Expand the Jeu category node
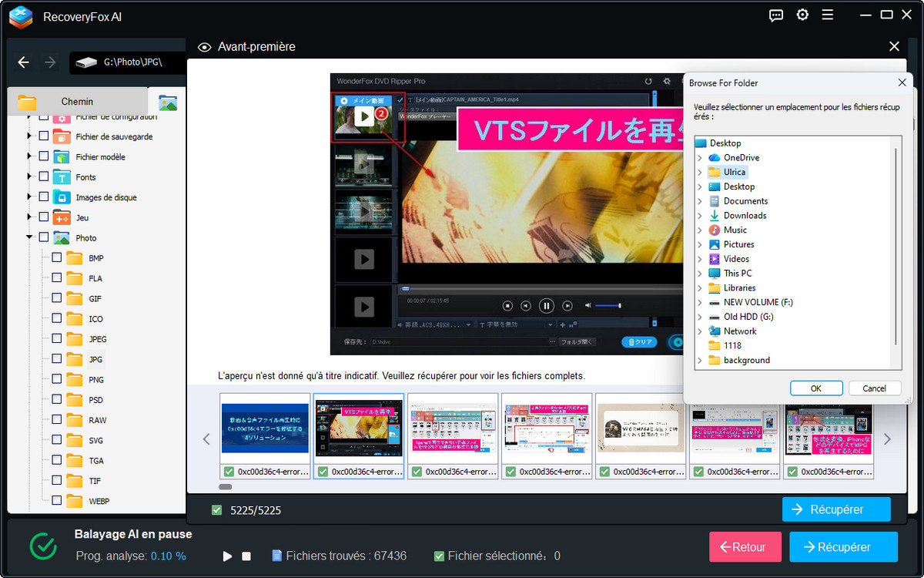Screen dimensions: 924x578 click(x=29, y=217)
